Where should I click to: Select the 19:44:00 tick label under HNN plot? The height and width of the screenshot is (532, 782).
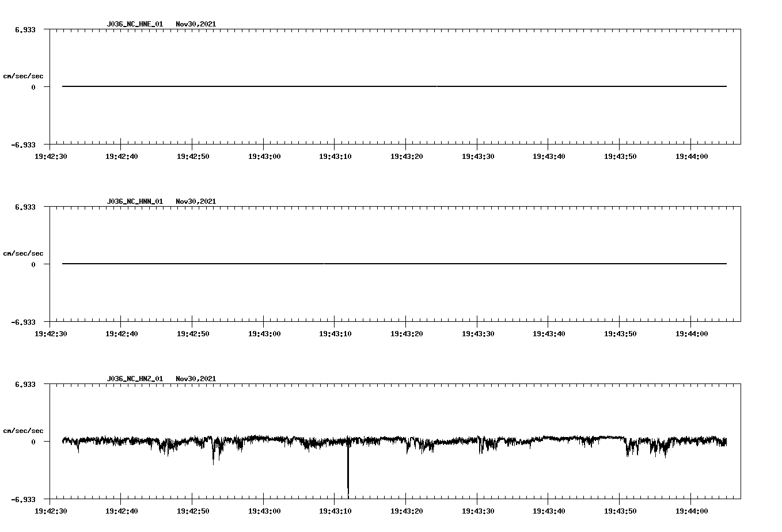click(692, 333)
